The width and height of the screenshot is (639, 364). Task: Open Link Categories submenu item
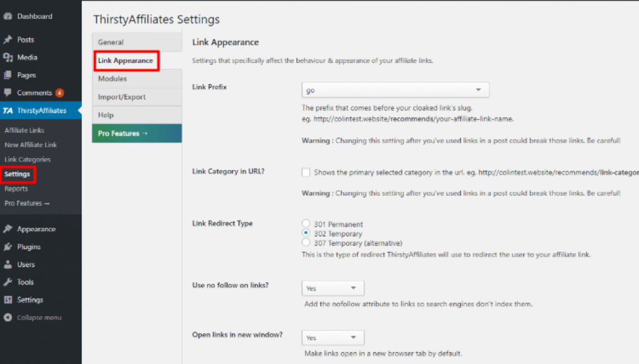pyautogui.click(x=27, y=159)
